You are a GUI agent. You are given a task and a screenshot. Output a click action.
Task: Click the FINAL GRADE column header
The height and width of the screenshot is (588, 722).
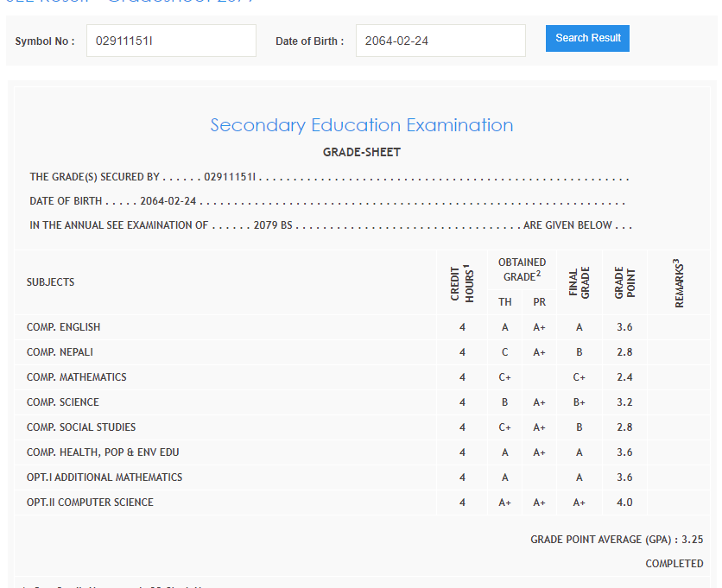tap(579, 282)
